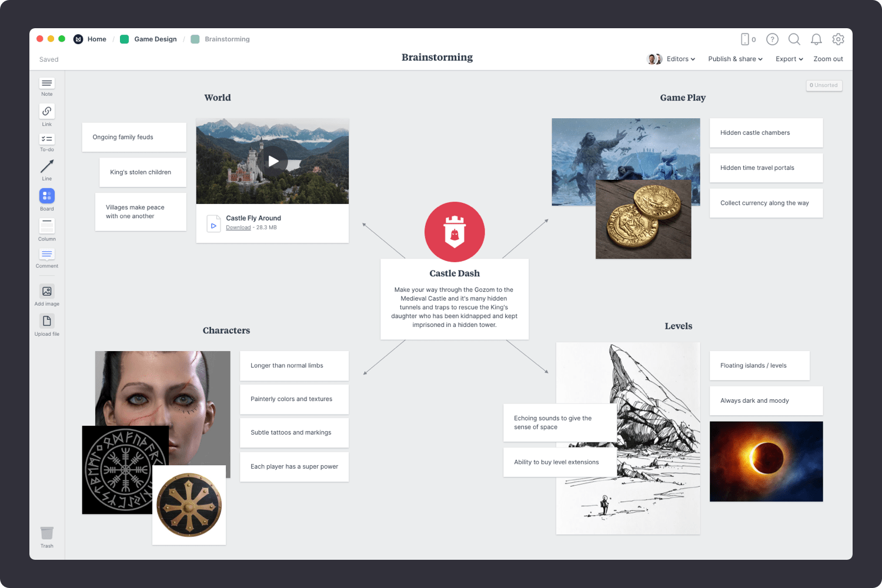This screenshot has height=588, width=882.
Task: Expand the Publish & share menu
Action: pos(734,59)
